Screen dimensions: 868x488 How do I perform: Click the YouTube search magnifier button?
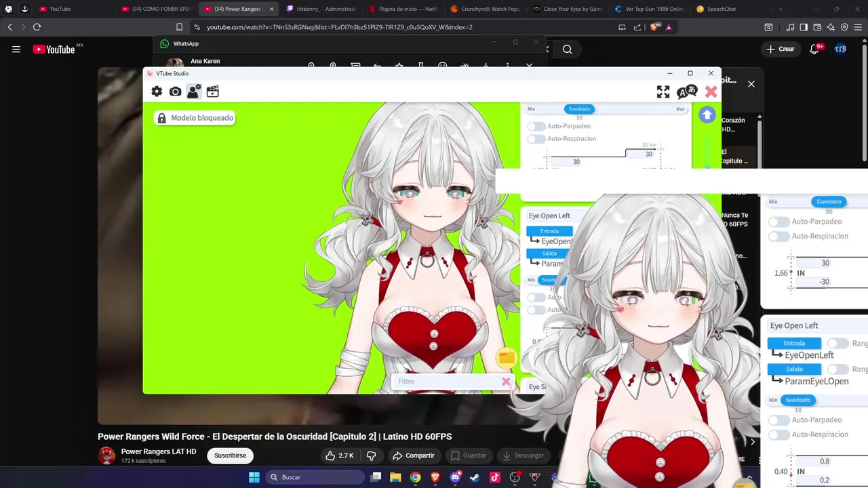click(568, 49)
